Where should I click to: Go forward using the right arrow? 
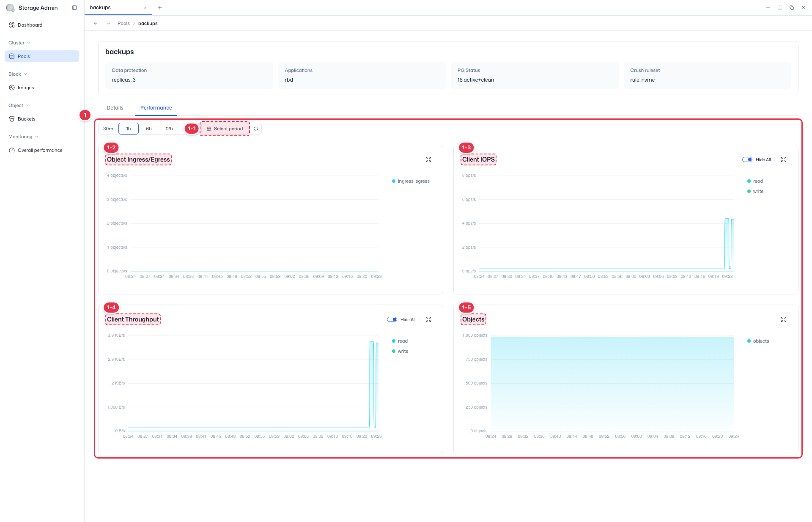pos(108,23)
